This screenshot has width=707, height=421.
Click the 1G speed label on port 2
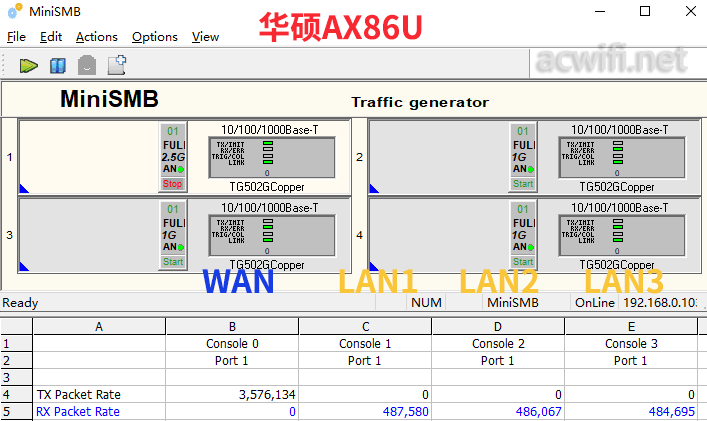tap(519, 157)
